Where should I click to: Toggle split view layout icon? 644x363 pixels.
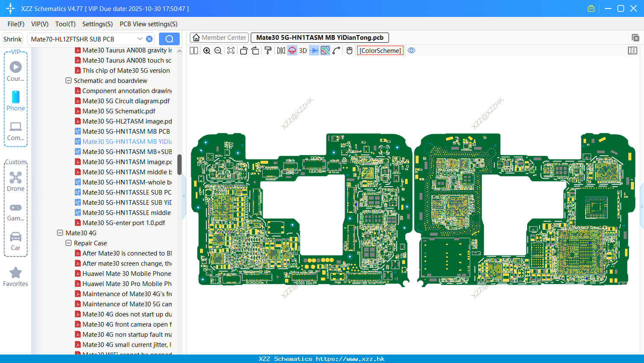point(194,50)
